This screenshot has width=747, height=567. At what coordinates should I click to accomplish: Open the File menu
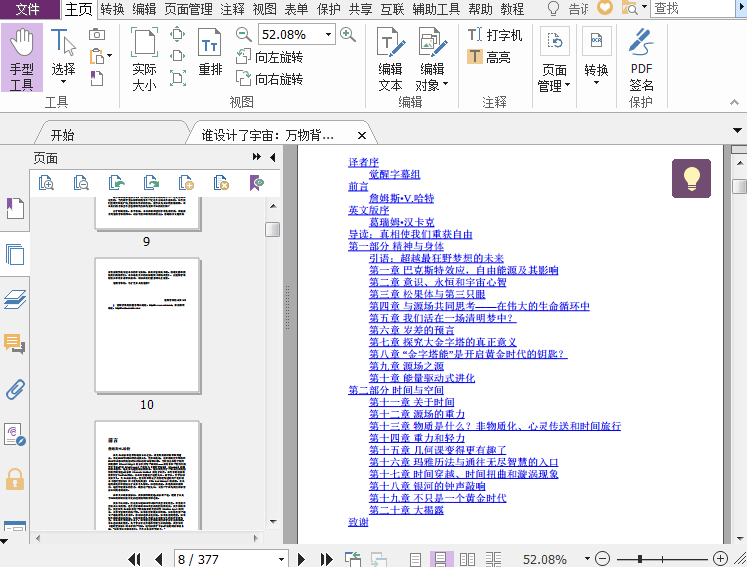(x=30, y=9)
